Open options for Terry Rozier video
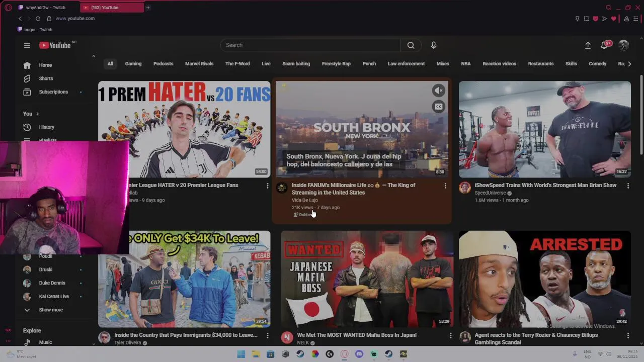 click(x=628, y=335)
